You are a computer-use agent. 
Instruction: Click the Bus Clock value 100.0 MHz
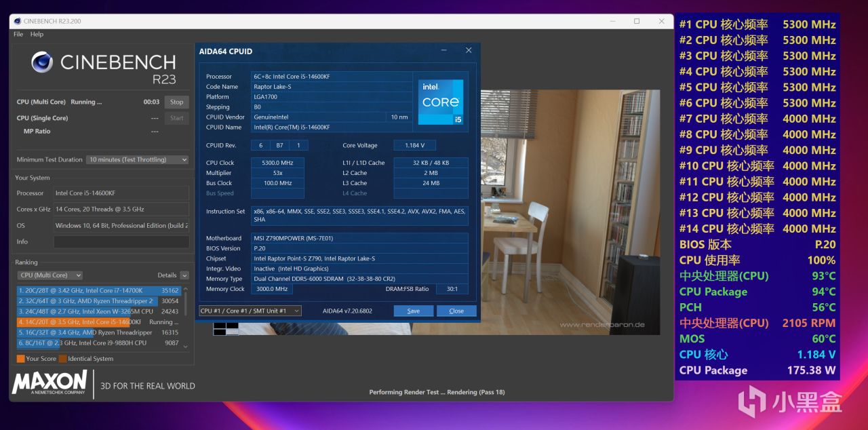tap(277, 183)
